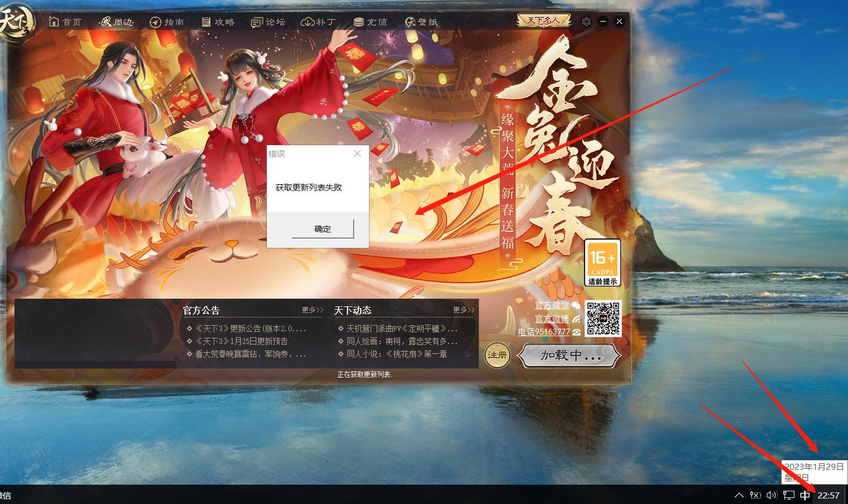The width and height of the screenshot is (848, 504).
Task: Close the 天下3 launcher window
Action: (619, 22)
